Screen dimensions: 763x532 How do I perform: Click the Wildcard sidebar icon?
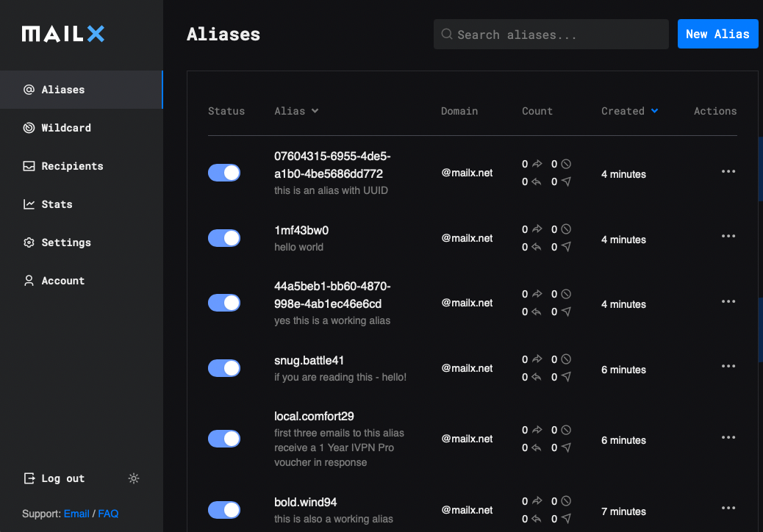tap(29, 128)
